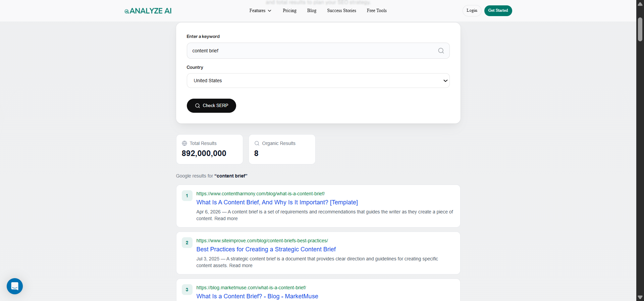Click the blog.marketmuse.com URL

[251, 288]
